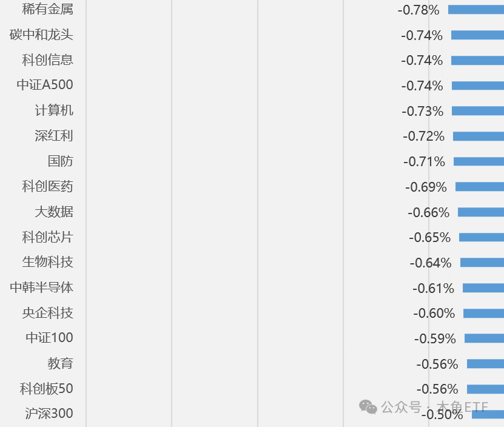Click the 国防 category label
Viewport: 504px width, 427px height.
[x=61, y=161]
